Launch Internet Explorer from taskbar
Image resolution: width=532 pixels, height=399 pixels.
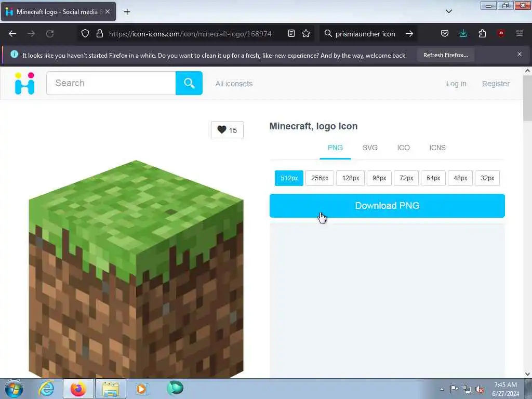click(x=46, y=389)
